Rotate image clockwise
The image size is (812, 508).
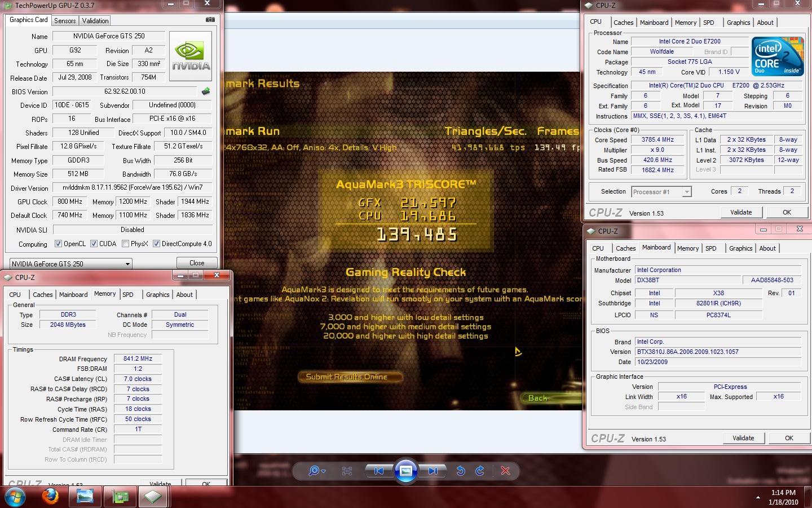tap(480, 471)
